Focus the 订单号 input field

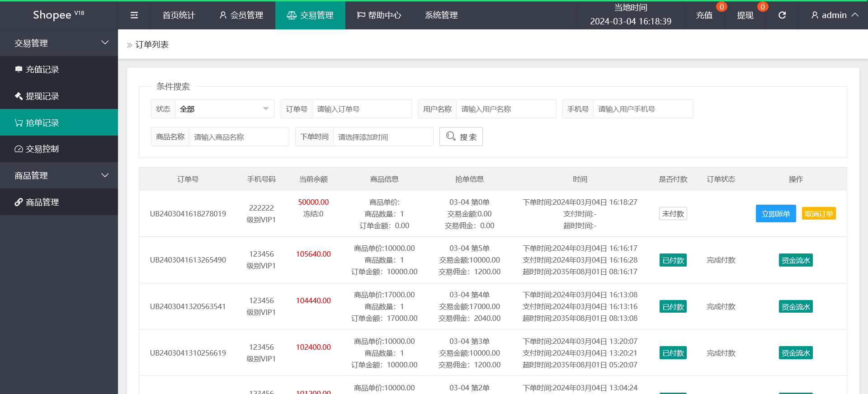click(x=362, y=109)
